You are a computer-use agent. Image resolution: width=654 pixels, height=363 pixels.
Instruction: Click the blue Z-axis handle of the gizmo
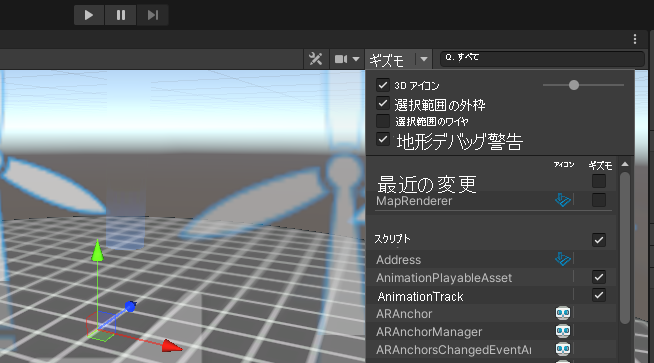(130, 307)
